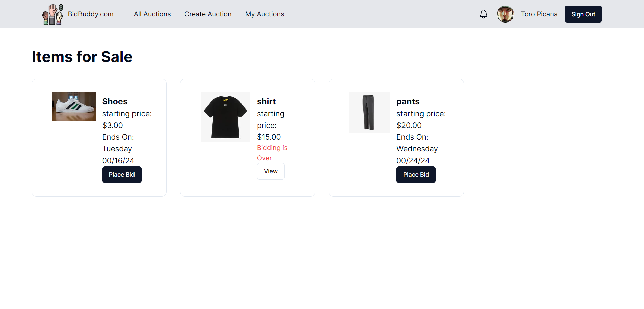Click the pants item title

tap(408, 101)
